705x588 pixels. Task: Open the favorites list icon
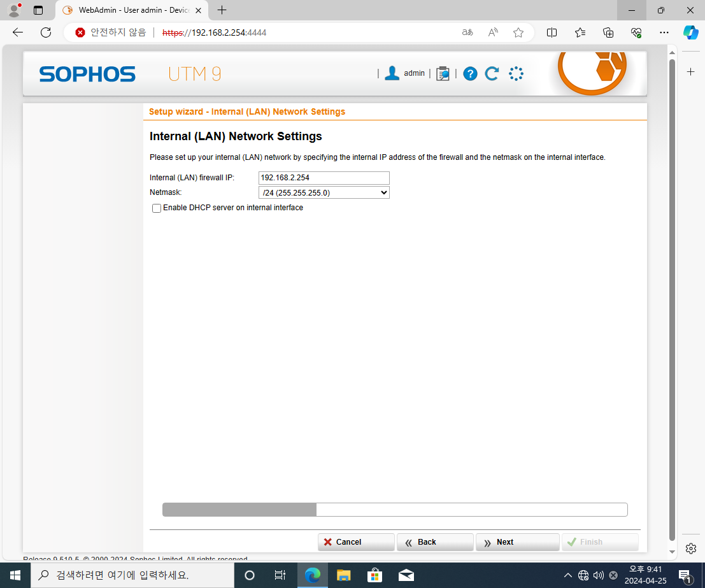(580, 32)
